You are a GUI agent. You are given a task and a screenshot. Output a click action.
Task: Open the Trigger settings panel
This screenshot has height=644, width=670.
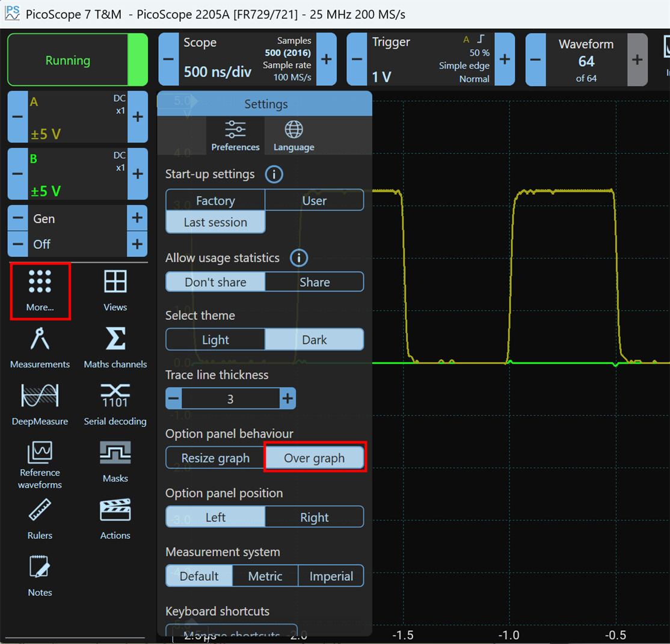pos(431,60)
